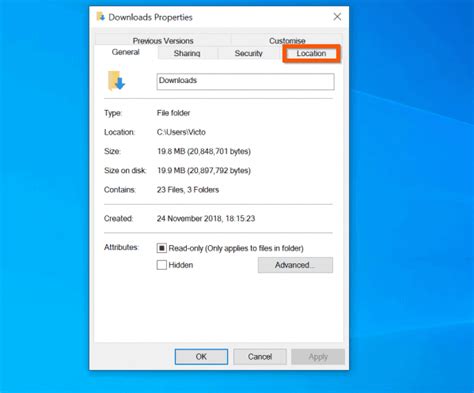
Task: Click created date '24 November 2018, 18:15:23'
Action: pyautogui.click(x=206, y=219)
